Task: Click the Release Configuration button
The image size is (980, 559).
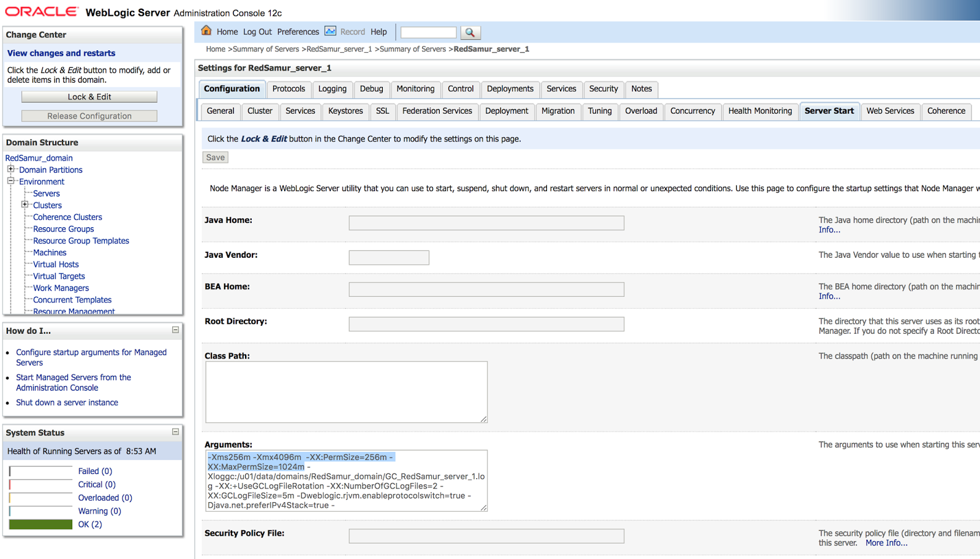Action: (x=89, y=116)
